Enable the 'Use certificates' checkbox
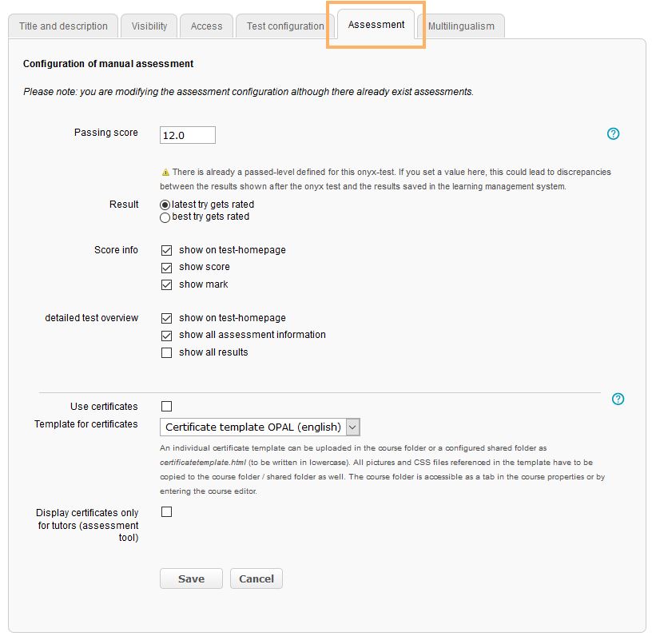 pyautogui.click(x=167, y=407)
